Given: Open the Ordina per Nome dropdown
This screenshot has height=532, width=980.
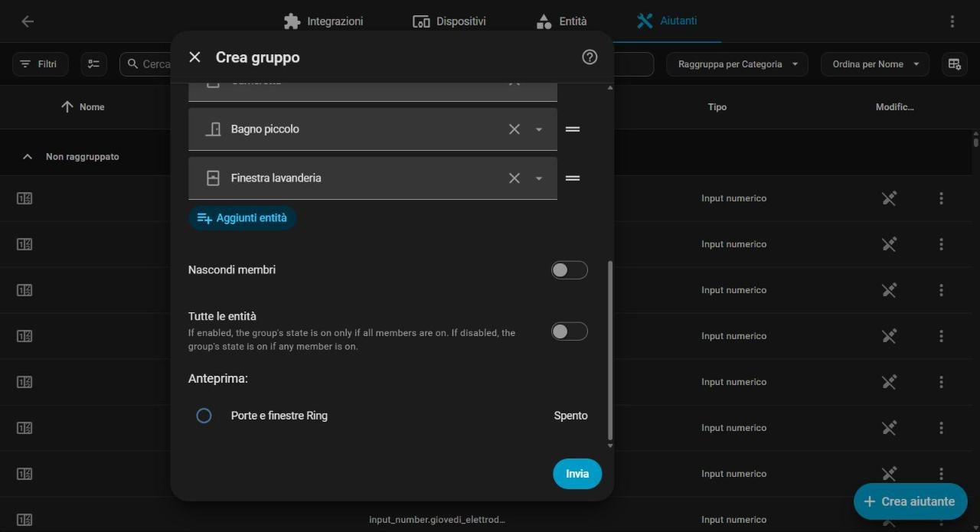Looking at the screenshot, I should tap(875, 64).
